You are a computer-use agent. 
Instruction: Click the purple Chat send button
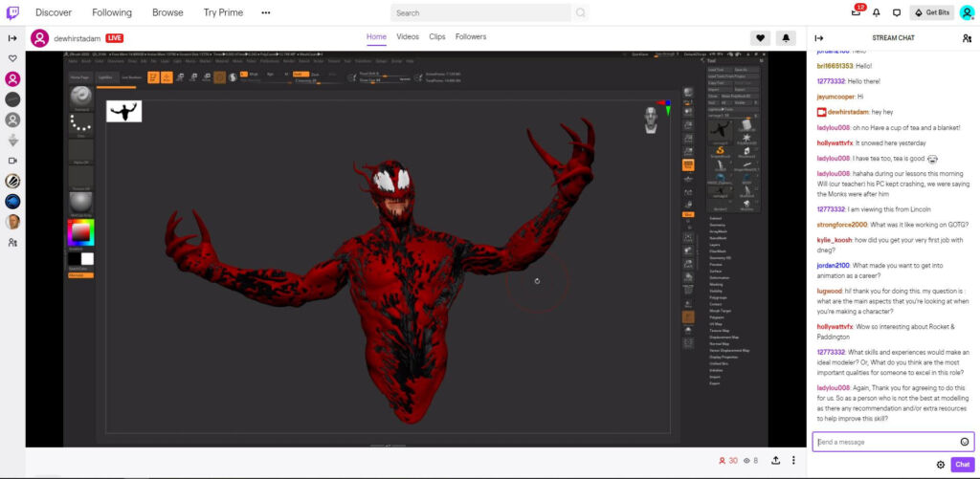pos(963,465)
